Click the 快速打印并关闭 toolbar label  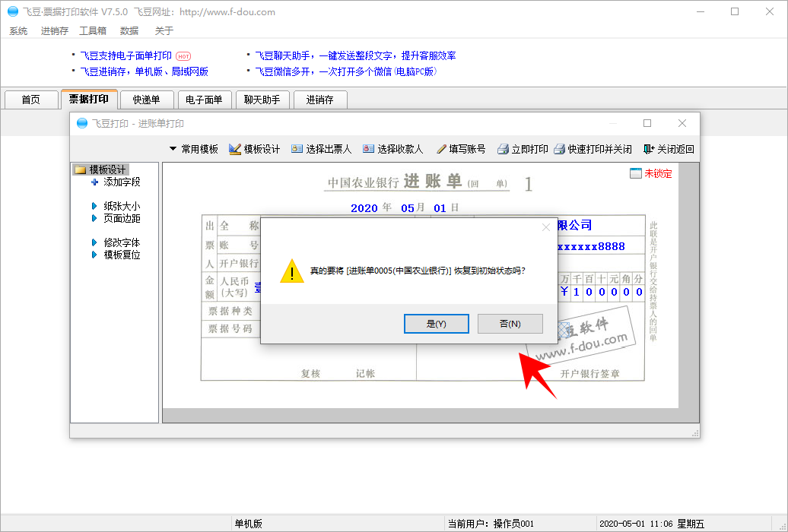(600, 149)
